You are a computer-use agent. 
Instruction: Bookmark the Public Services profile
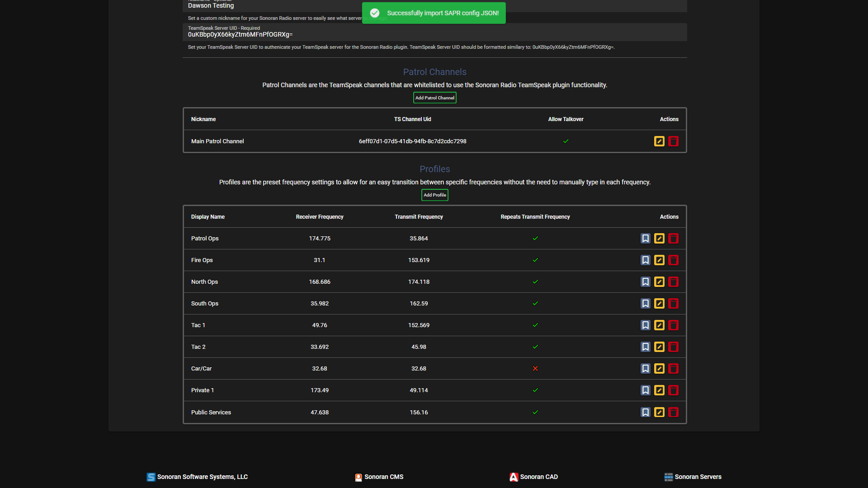pos(646,412)
